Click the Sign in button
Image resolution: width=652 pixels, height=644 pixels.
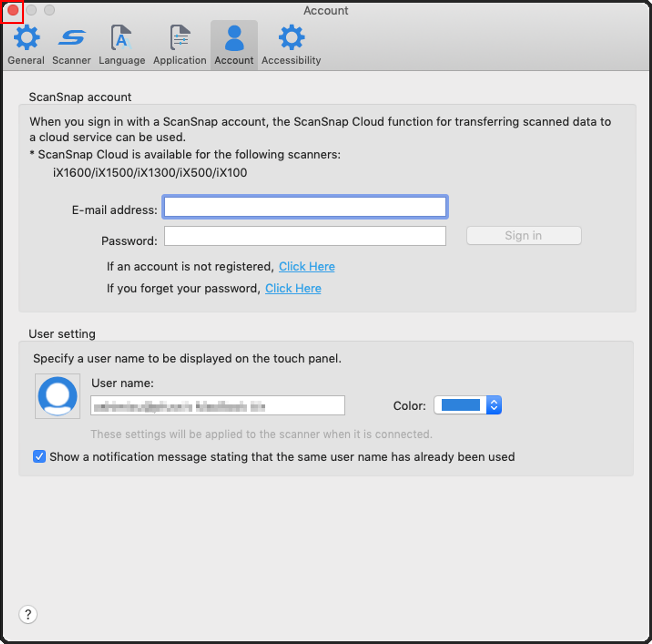pyautogui.click(x=524, y=235)
